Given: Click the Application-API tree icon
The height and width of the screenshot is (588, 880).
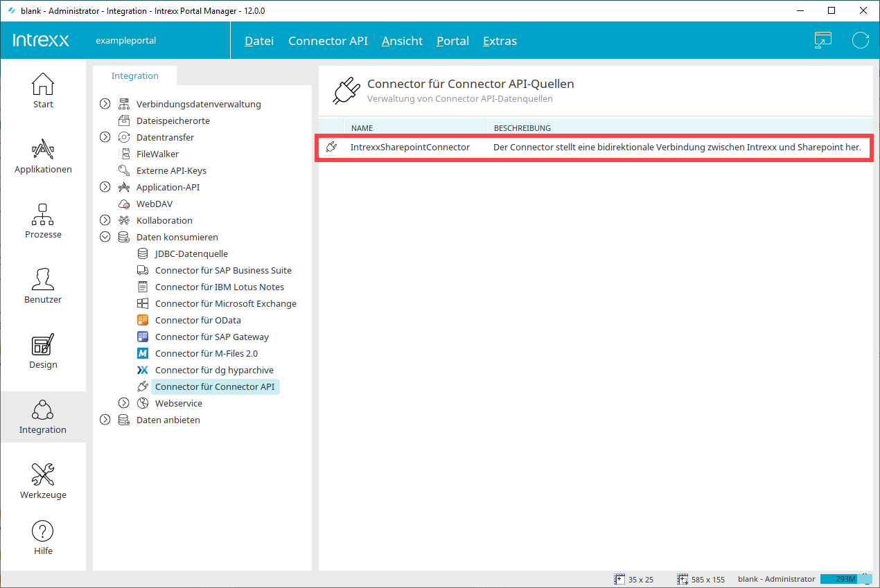Looking at the screenshot, I should (x=124, y=187).
